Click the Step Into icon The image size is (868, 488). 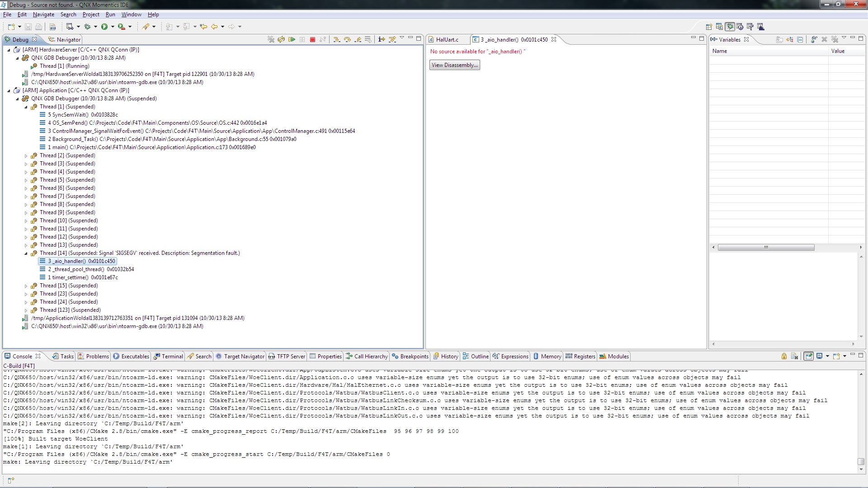tap(337, 40)
